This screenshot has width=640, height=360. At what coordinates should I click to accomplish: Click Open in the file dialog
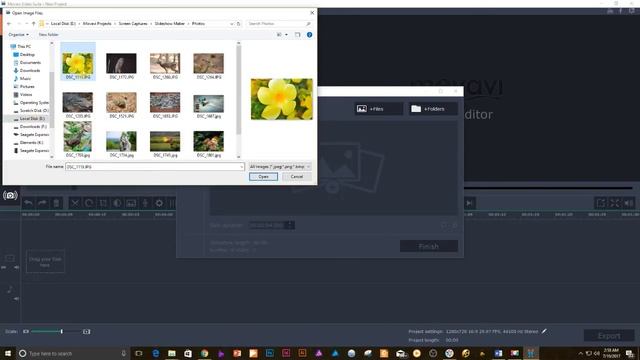[263, 177]
